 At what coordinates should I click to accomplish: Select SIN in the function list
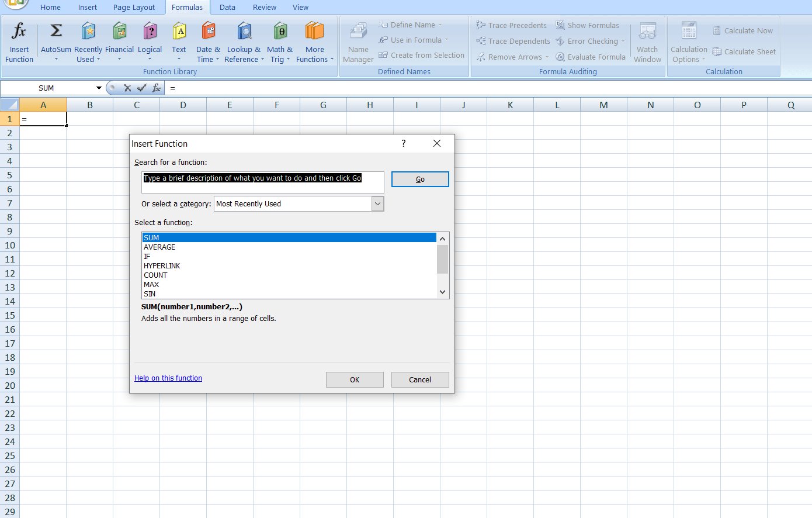click(289, 294)
